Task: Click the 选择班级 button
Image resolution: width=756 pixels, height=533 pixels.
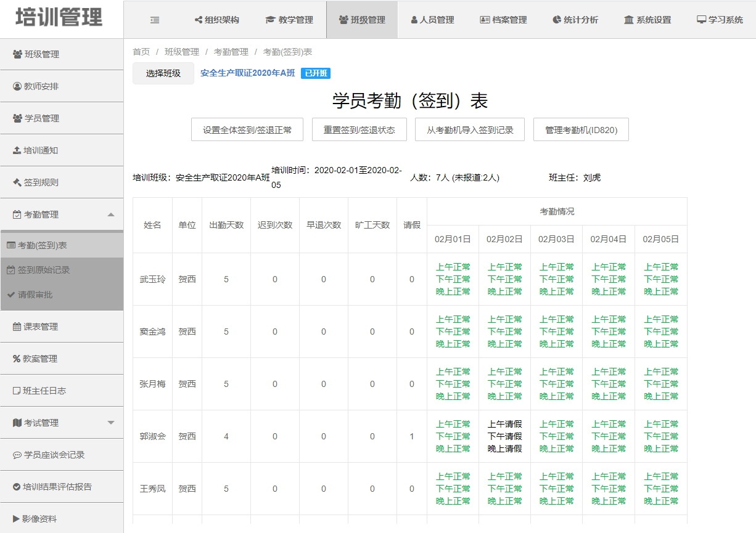Action: pyautogui.click(x=163, y=73)
